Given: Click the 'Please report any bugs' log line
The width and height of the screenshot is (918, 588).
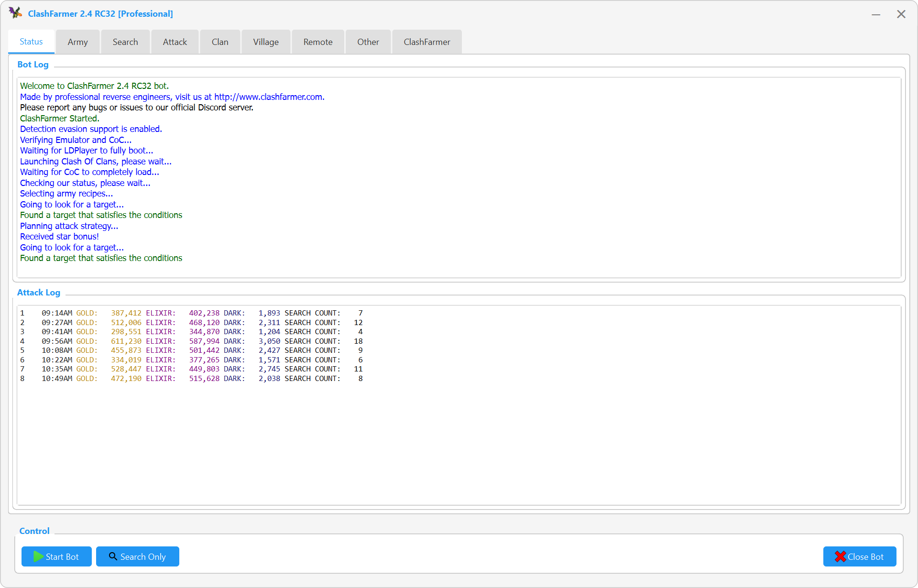Looking at the screenshot, I should click(x=137, y=108).
